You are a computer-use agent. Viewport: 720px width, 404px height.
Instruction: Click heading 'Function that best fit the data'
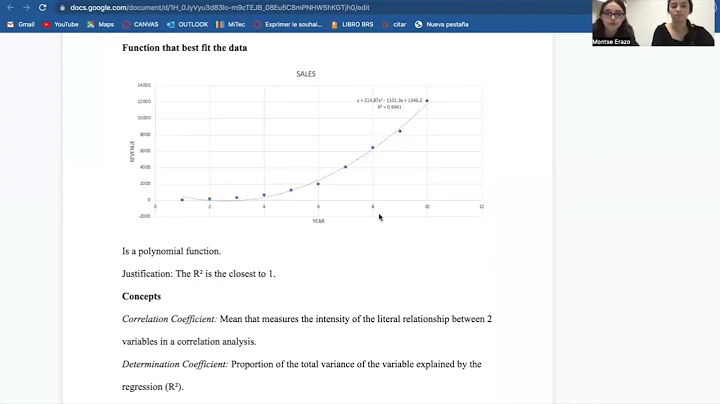point(185,48)
